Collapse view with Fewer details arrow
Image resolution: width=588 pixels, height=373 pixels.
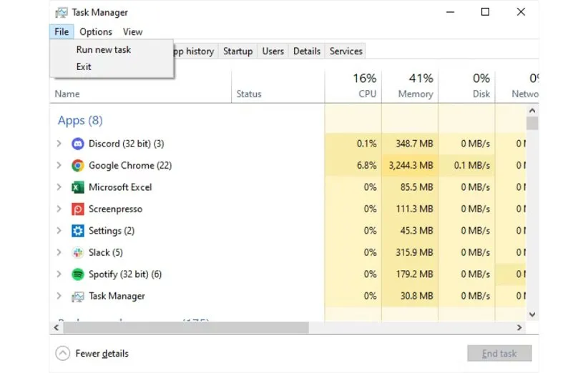pos(63,353)
